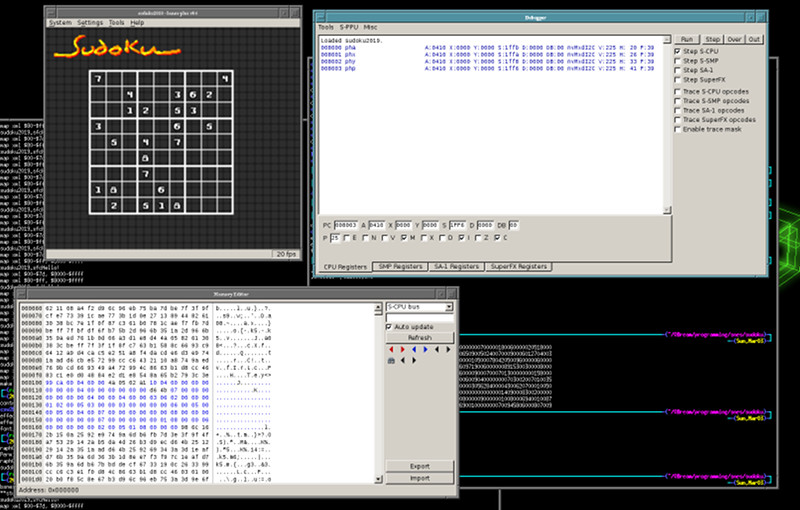Toggle the X processor flag checkbox
The image size is (800, 510).
423,238
